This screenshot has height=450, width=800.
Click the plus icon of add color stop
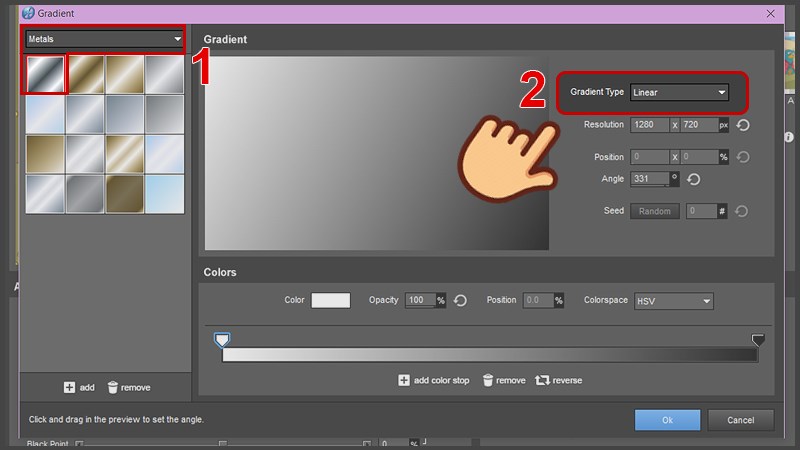pos(404,380)
